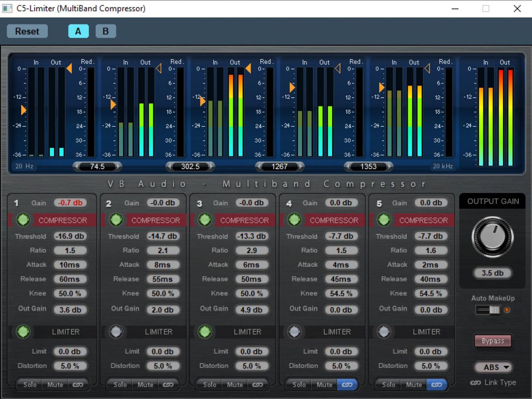Viewport: 532px width, 399px height.
Task: Open the ABS link type dropdown
Action: 493,367
